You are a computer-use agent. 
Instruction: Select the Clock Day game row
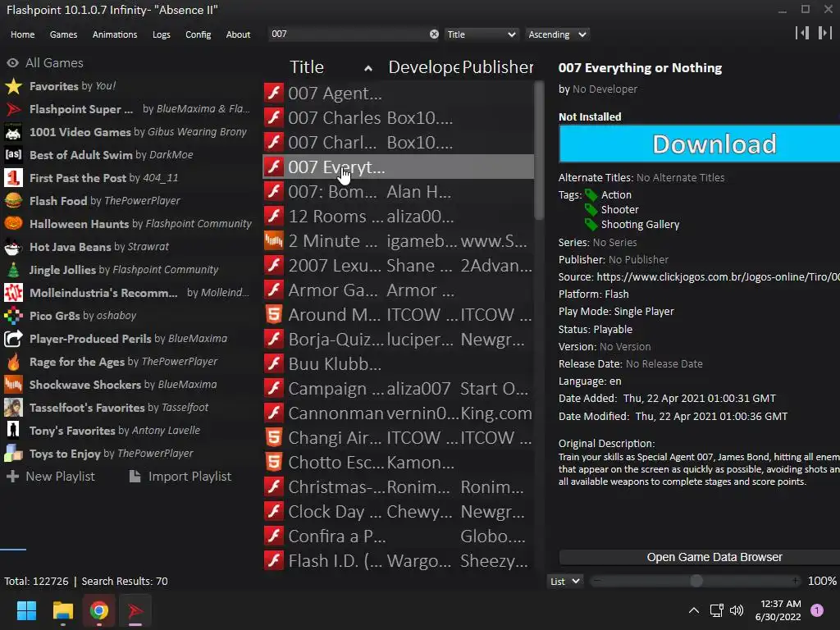tap(398, 512)
